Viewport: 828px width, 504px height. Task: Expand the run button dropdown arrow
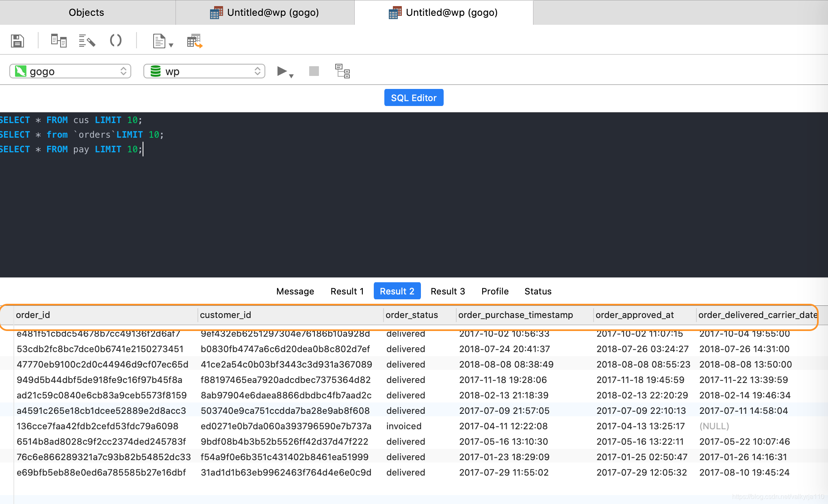point(291,76)
